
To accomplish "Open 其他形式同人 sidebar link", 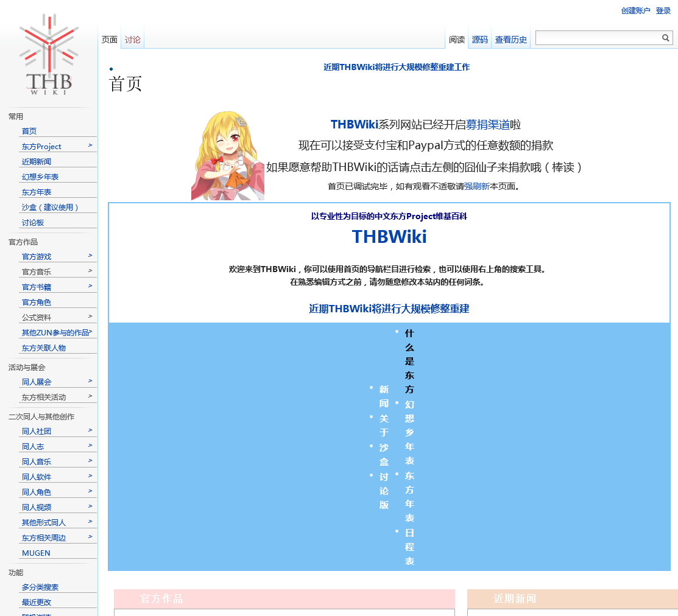I will [44, 523].
